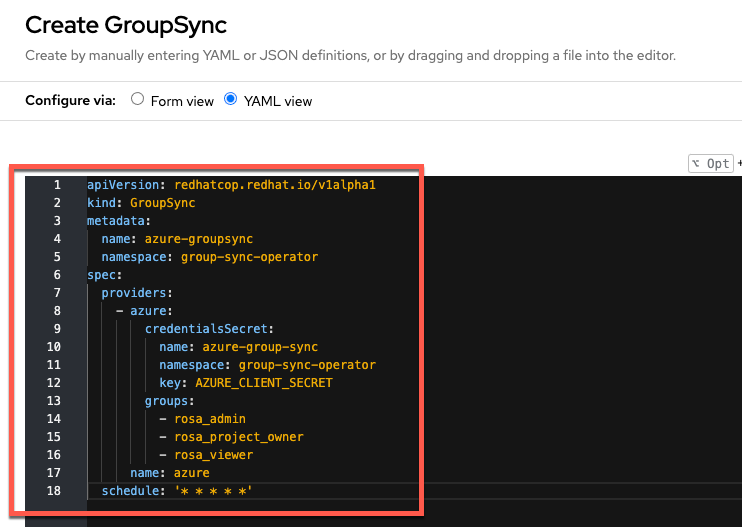Viewport: 742px width, 527px height.
Task: Click the apiVersion value redhatcop.redhat.io/v1alpha1
Action: coord(275,185)
